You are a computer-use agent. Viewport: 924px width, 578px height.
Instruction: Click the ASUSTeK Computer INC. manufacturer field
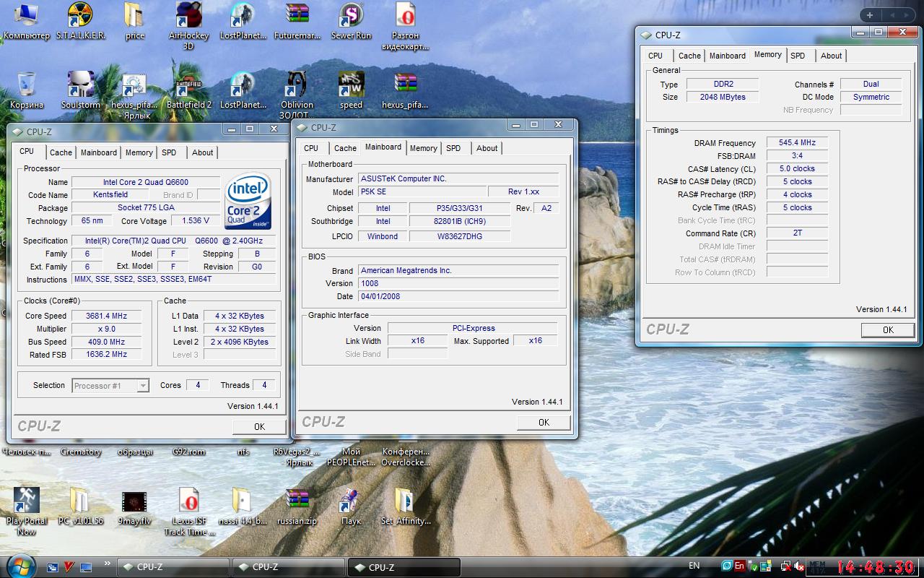[458, 179]
